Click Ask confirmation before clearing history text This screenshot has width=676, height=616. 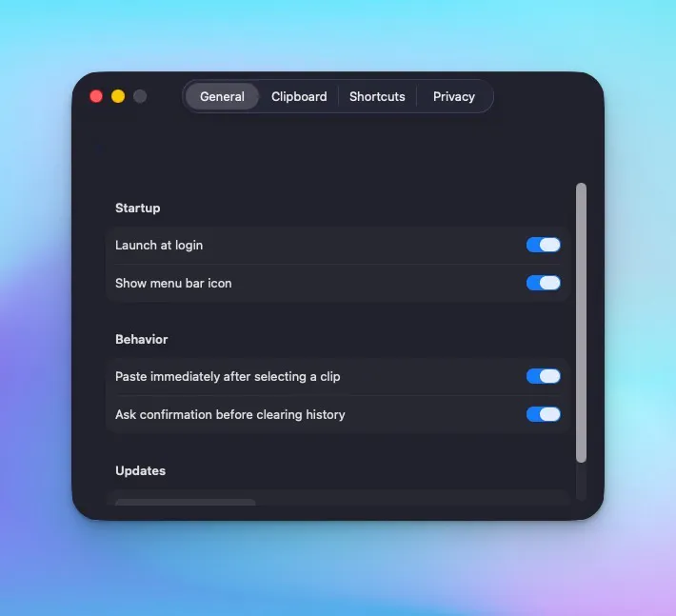pos(229,414)
